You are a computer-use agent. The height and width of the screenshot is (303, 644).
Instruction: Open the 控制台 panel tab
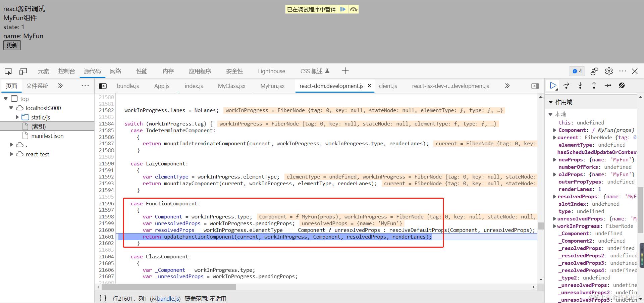tap(66, 71)
